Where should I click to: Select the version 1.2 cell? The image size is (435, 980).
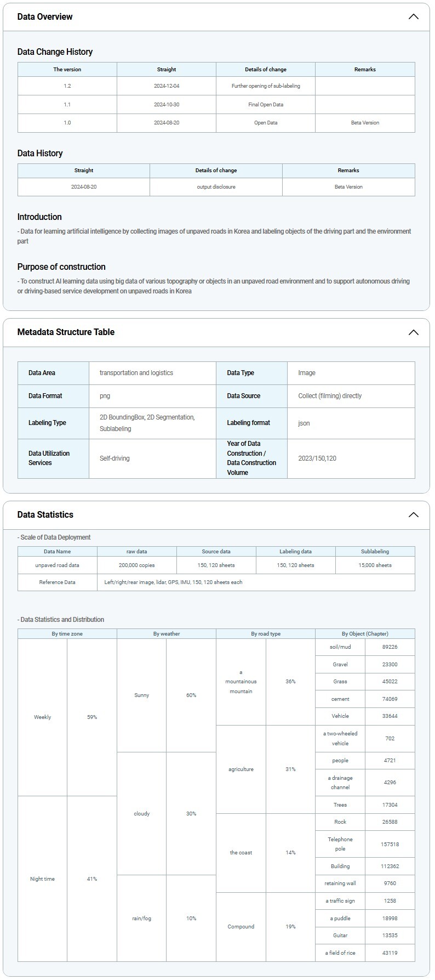67,86
